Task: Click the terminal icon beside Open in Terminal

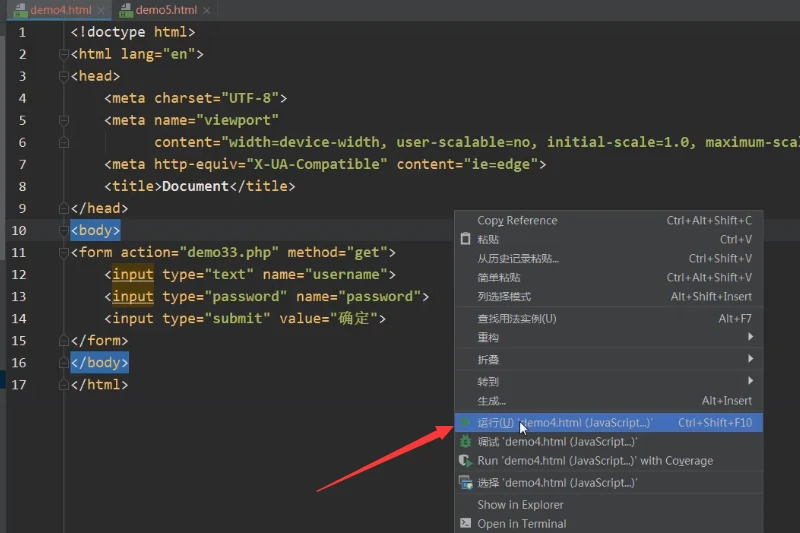Action: (x=465, y=523)
